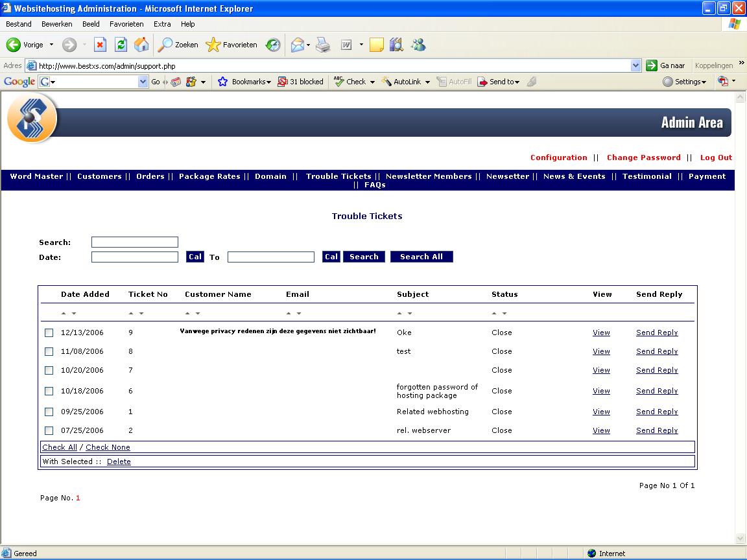Click the Stop loading icon in toolbar
The height and width of the screenshot is (560, 747).
pyautogui.click(x=100, y=45)
